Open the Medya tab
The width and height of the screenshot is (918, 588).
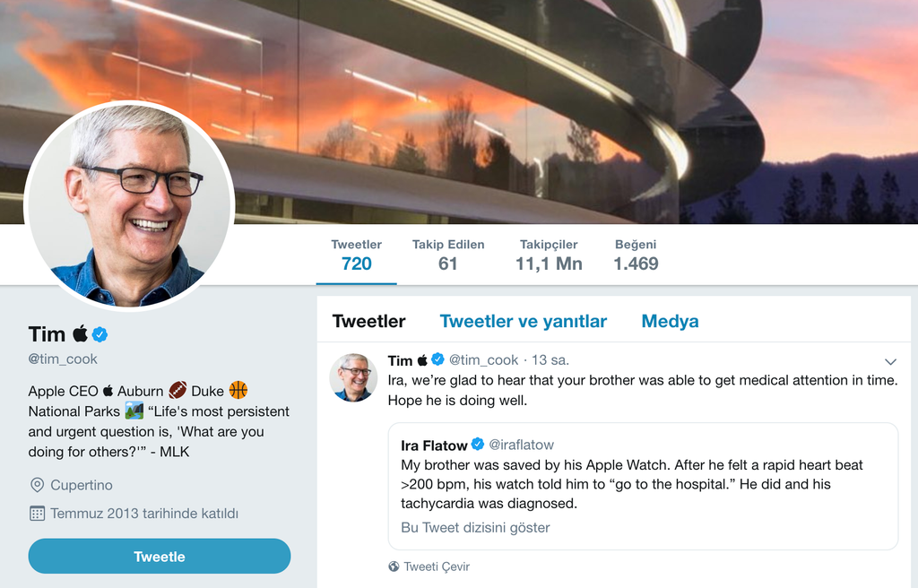(670, 321)
